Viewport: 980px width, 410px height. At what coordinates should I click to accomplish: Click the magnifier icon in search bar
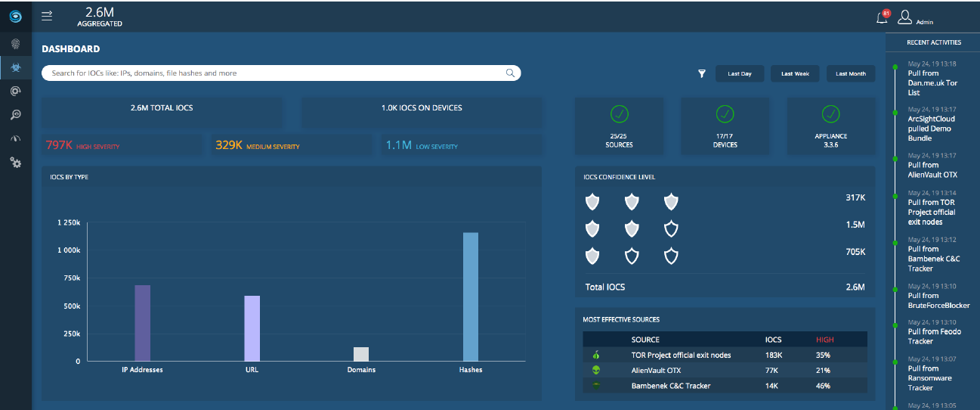[510, 73]
